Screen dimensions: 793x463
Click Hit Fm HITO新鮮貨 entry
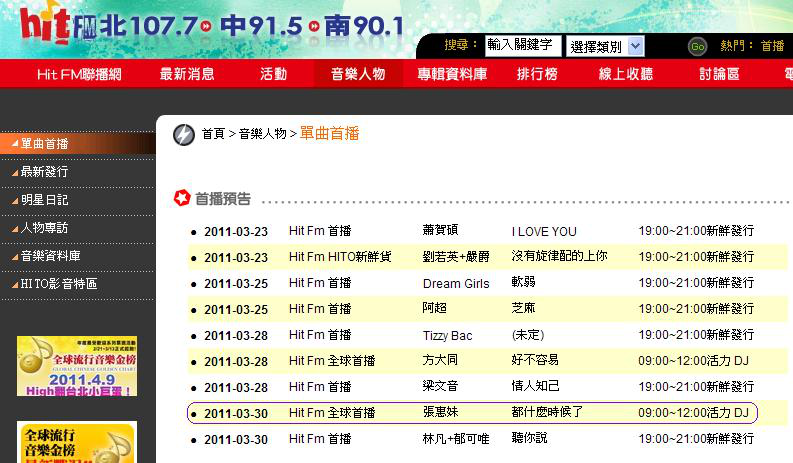[x=340, y=257]
